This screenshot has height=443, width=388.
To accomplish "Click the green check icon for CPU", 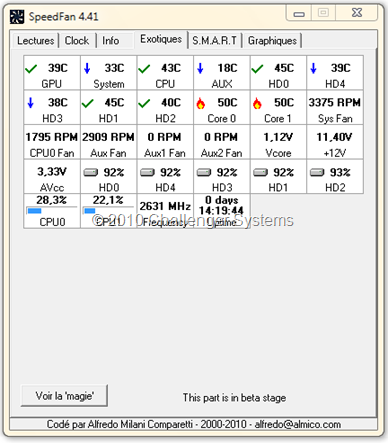I will pos(144,69).
